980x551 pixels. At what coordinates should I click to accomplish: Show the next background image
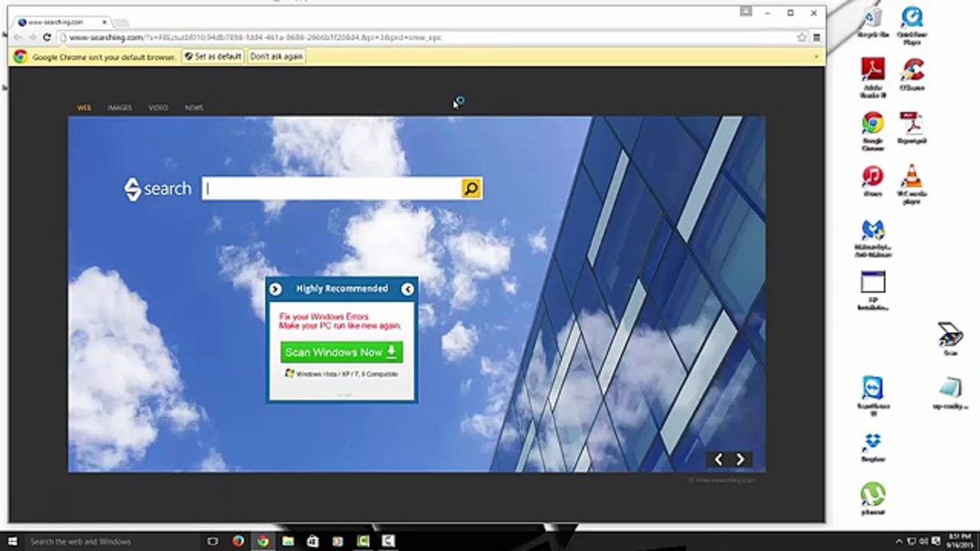click(x=740, y=459)
